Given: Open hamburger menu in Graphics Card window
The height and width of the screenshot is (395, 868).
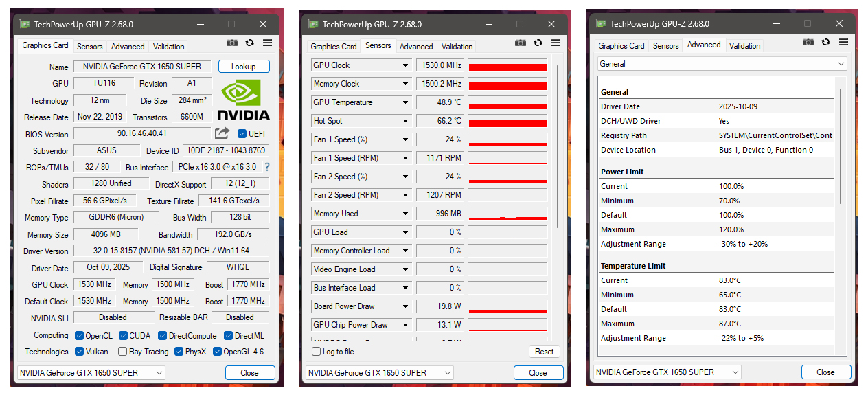Looking at the screenshot, I should pos(267,43).
